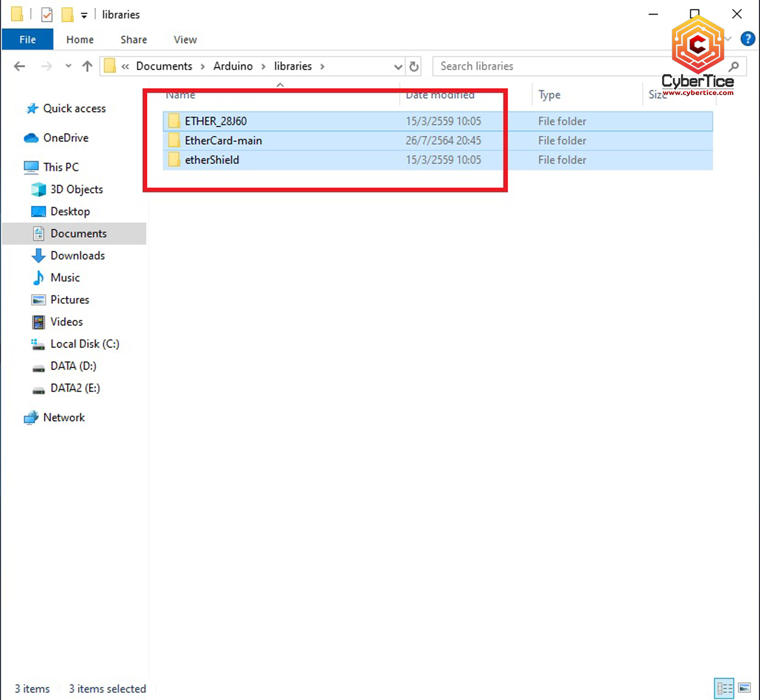This screenshot has width=760, height=700.
Task: Click the Back navigation arrow
Action: coord(20,66)
